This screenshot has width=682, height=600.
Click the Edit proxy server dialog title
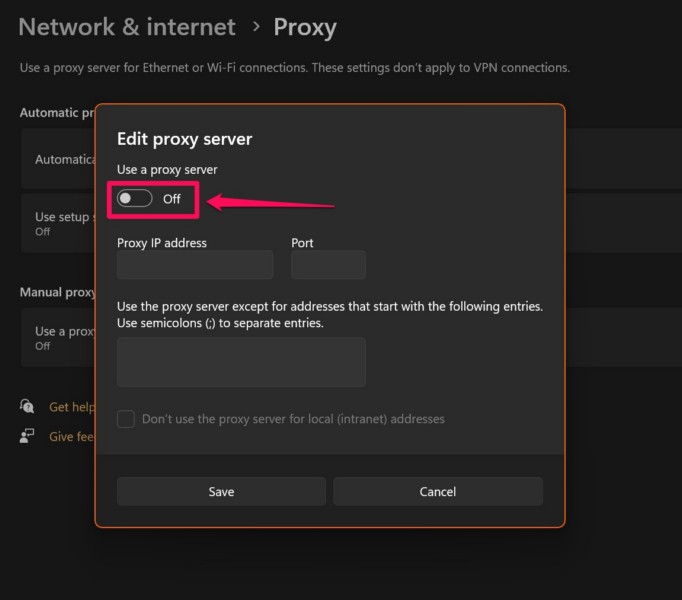click(x=185, y=139)
